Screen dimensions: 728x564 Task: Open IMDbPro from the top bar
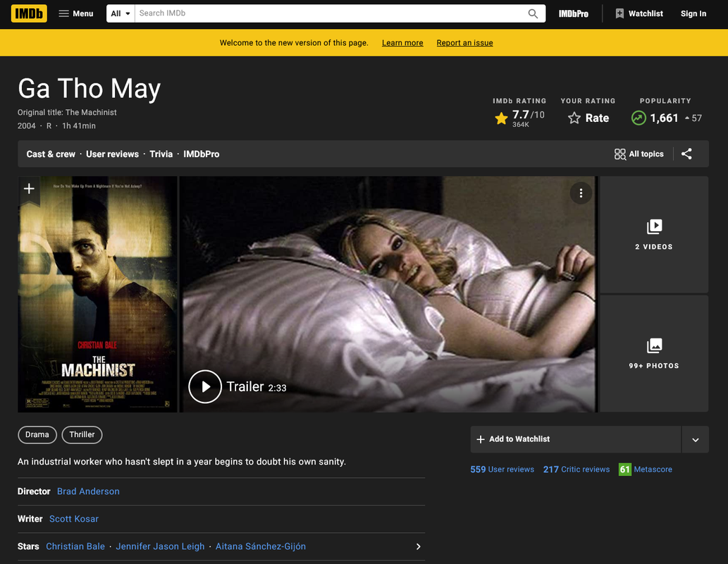(x=574, y=13)
